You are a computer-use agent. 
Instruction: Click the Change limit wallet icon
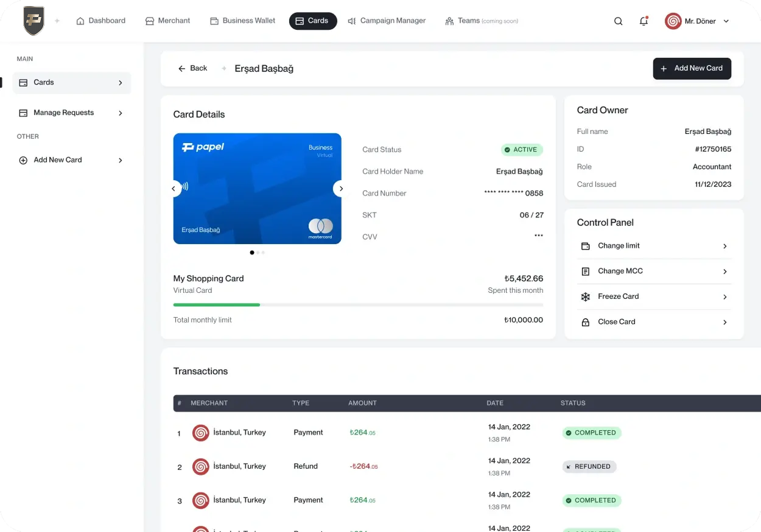click(x=585, y=246)
